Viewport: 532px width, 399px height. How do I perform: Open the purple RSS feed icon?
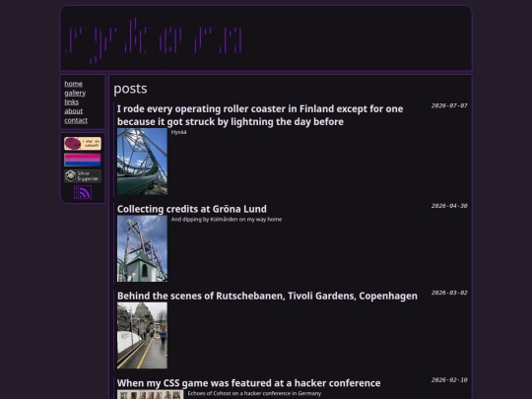[x=83, y=192]
